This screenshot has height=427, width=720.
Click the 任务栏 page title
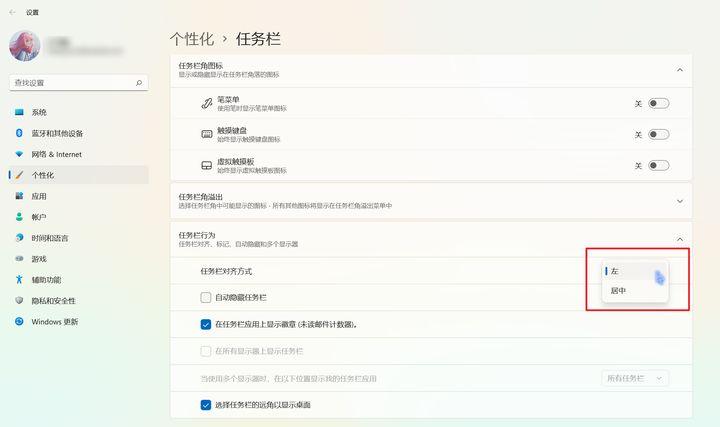click(x=258, y=39)
